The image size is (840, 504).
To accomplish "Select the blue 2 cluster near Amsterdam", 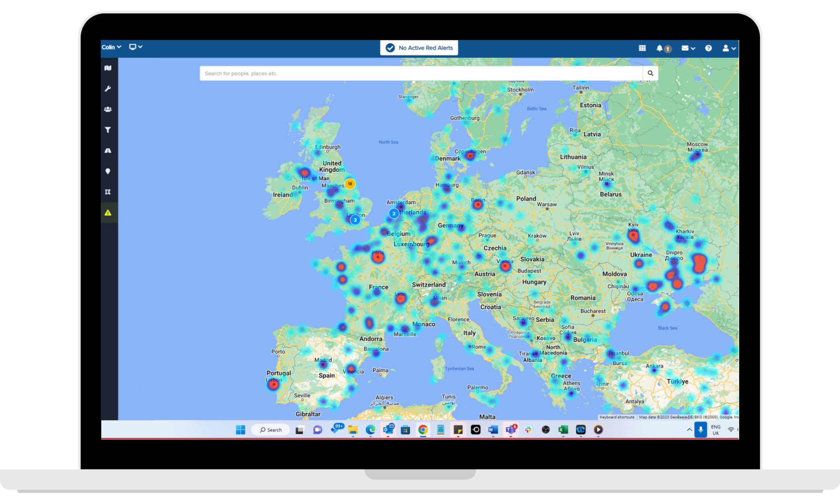I will click(x=394, y=213).
